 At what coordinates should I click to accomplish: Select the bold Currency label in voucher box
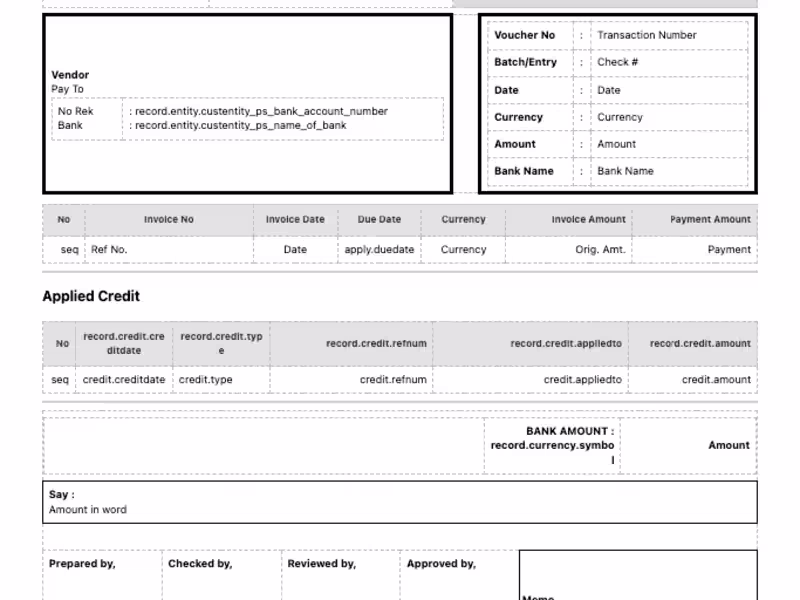tap(518, 117)
